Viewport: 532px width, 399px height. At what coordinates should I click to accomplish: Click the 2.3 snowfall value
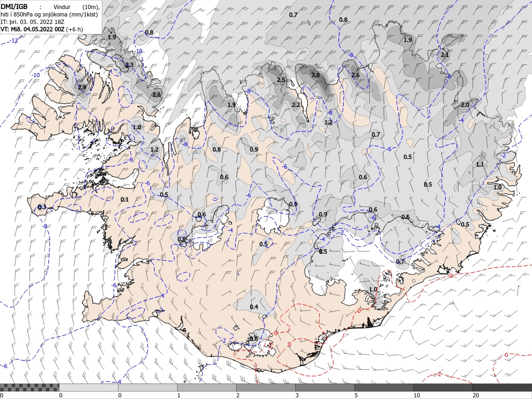129,65
